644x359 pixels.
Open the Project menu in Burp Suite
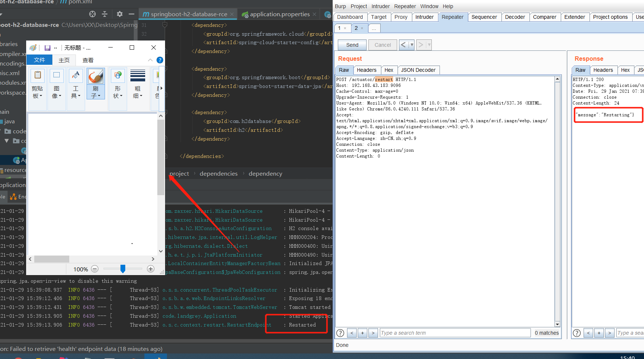pyautogui.click(x=359, y=6)
